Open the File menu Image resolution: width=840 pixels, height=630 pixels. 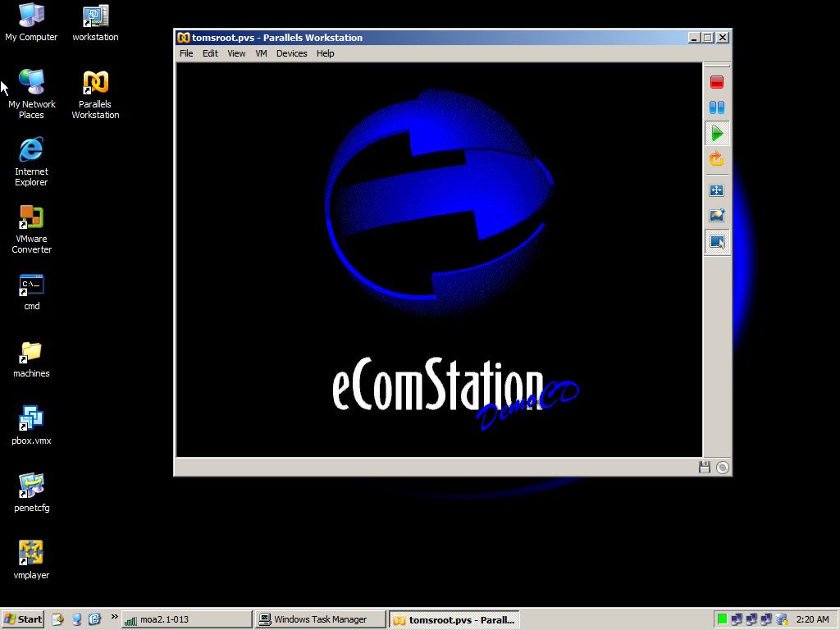[x=186, y=53]
